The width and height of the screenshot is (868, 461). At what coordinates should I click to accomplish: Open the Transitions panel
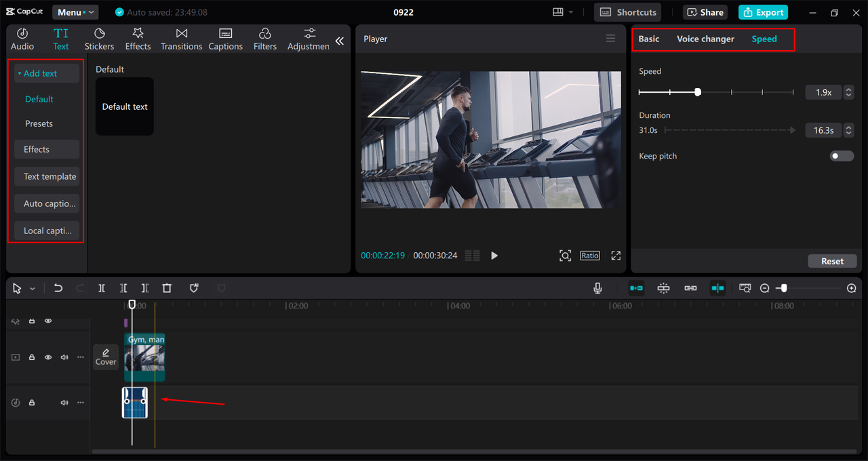181,39
